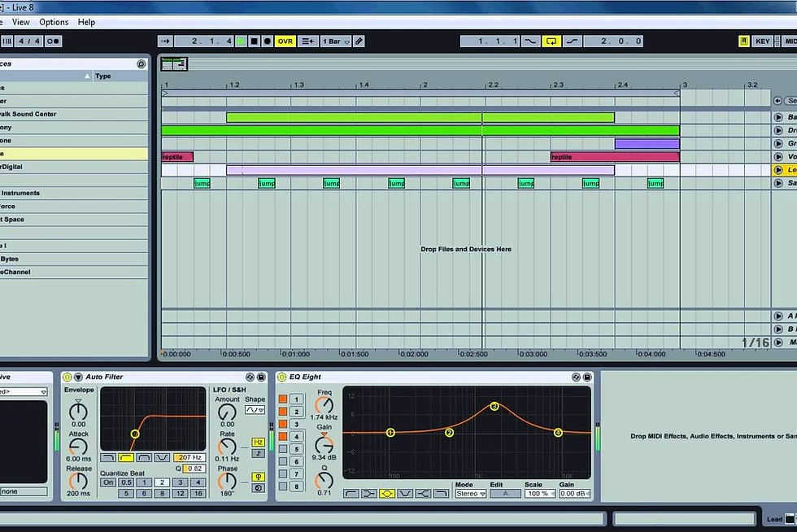Screen dimensions: 797x532
Task: Toggle the computer MIDI keyboard icon
Action: (743, 41)
